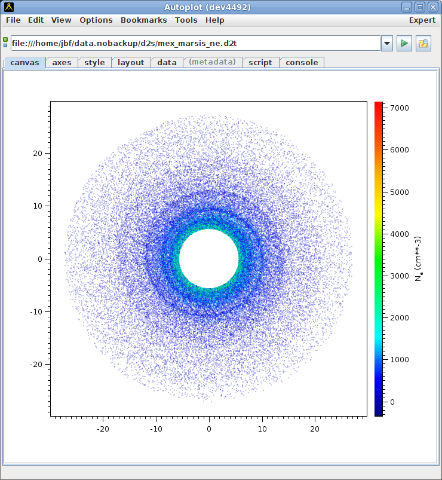Open the file browser folder icon
Image resolution: width=442 pixels, height=480 pixels.
coord(423,43)
